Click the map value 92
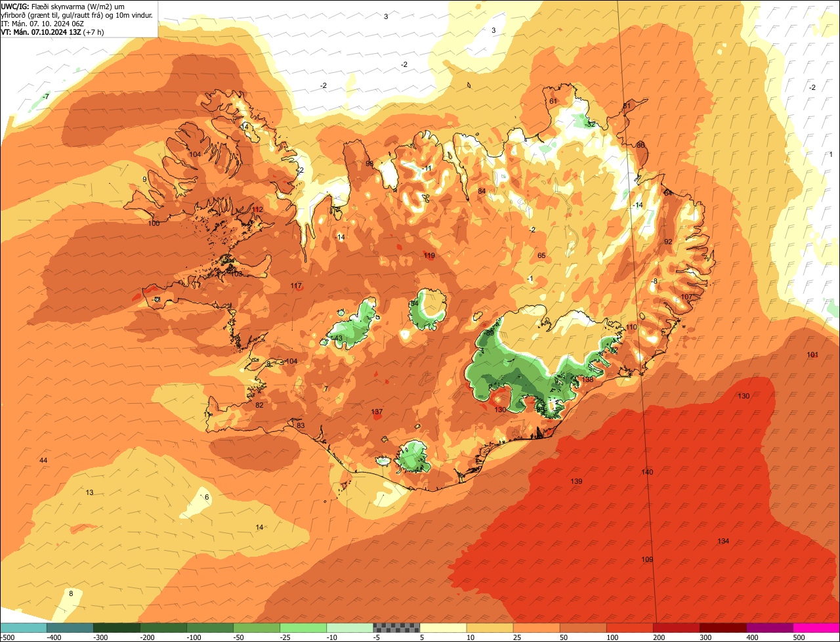 click(668, 242)
